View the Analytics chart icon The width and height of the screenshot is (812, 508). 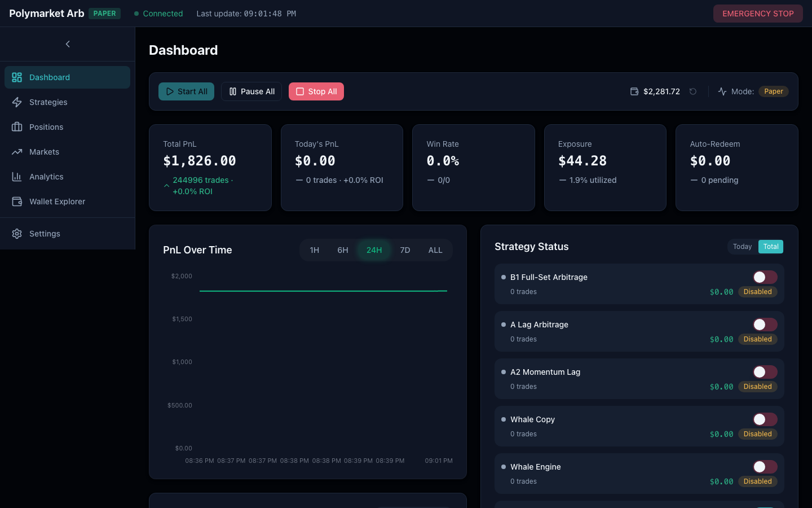click(17, 177)
